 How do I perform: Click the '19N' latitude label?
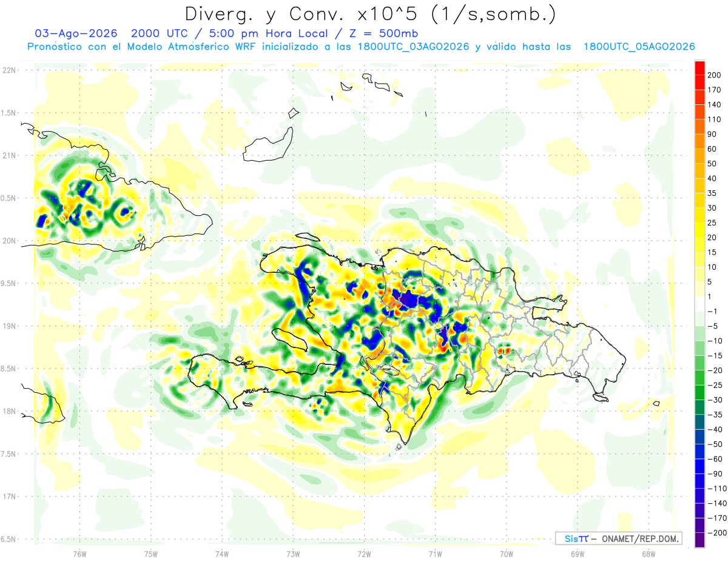click(x=8, y=326)
